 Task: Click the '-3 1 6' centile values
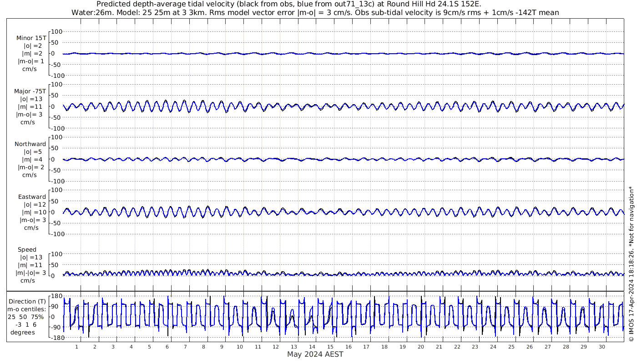click(25, 324)
